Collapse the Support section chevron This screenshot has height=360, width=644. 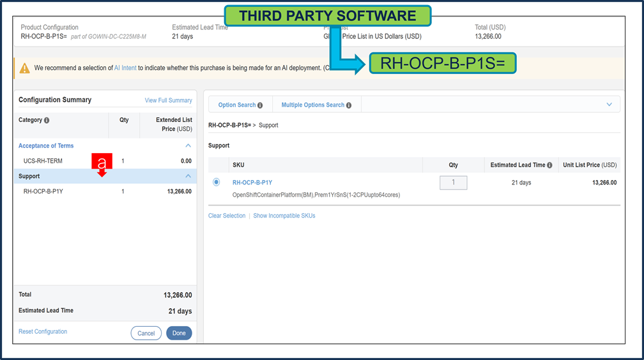click(x=188, y=176)
